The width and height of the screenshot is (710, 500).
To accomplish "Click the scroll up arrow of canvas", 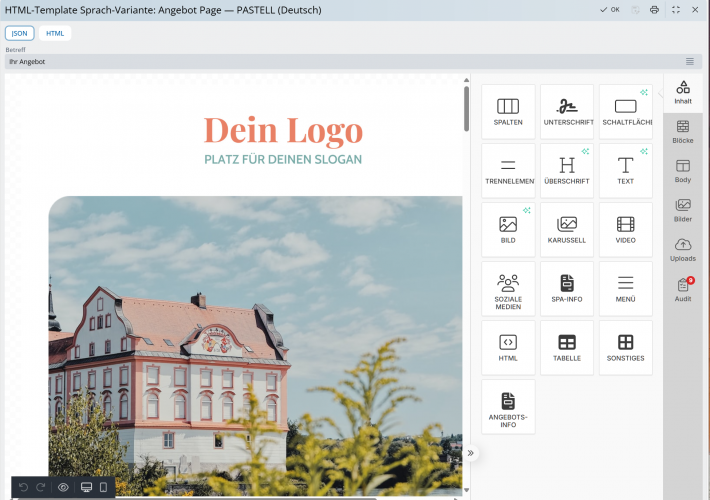I will (x=466, y=80).
